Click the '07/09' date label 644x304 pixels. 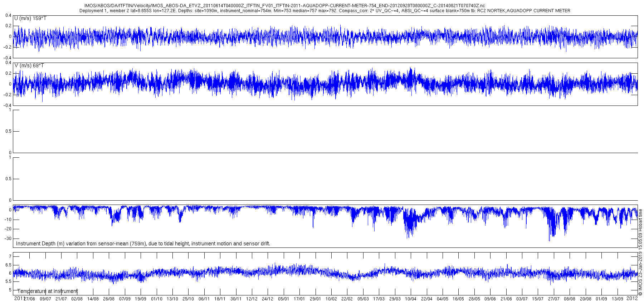click(125, 299)
